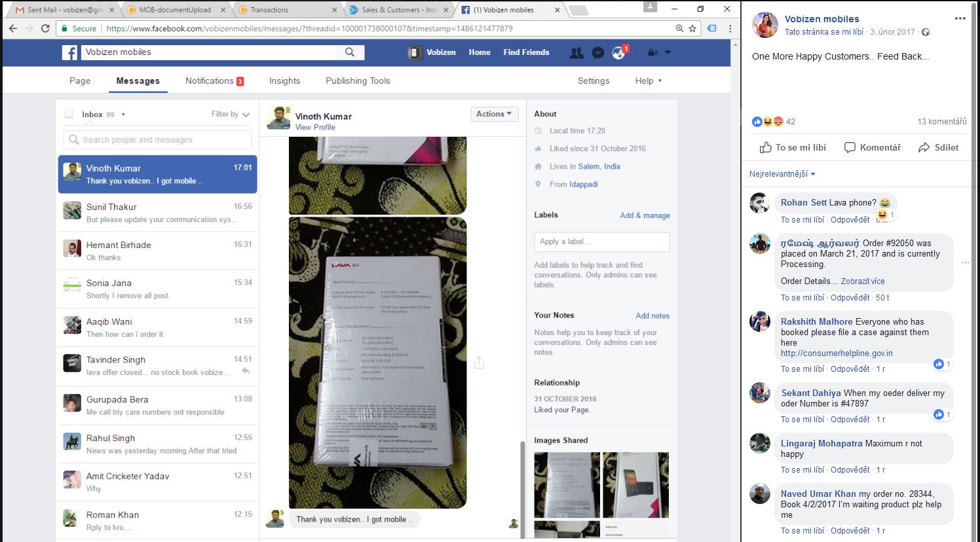Open privacy shortcuts lock icon
The image size is (980, 542).
[x=652, y=52]
